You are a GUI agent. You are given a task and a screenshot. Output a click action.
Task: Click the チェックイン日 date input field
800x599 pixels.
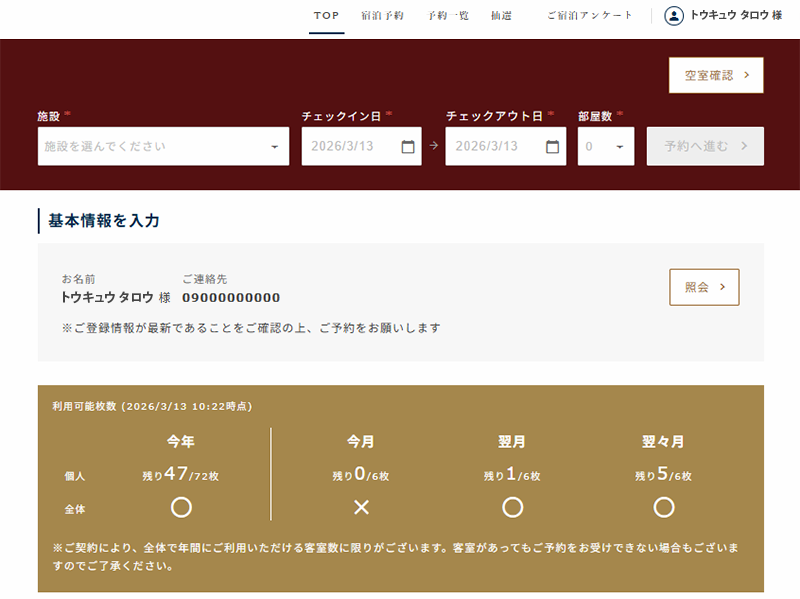pyautogui.click(x=352, y=147)
